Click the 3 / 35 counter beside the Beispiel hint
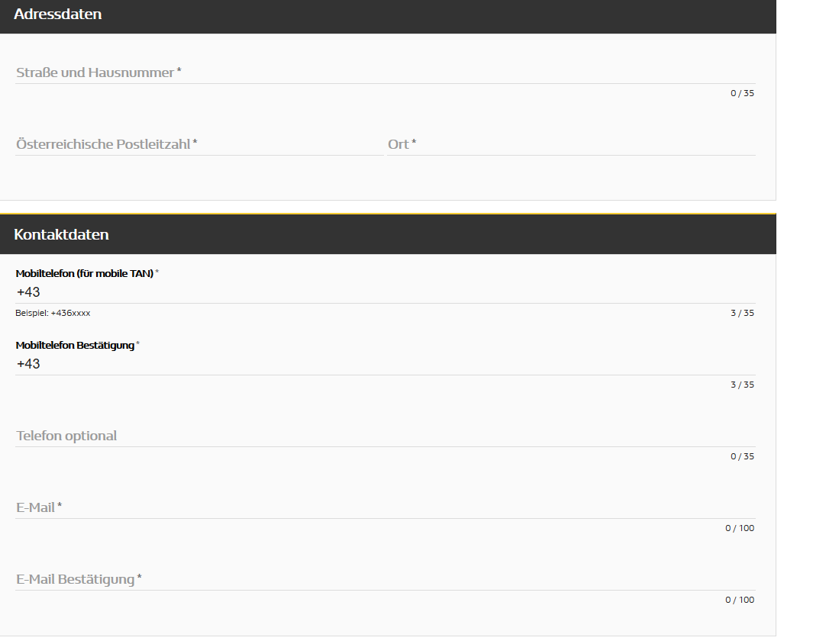The height and width of the screenshot is (644, 813). [x=742, y=313]
